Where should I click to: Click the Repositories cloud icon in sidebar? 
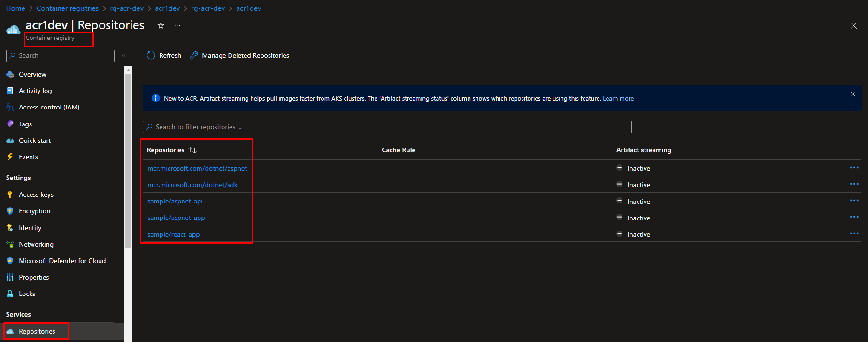point(10,331)
